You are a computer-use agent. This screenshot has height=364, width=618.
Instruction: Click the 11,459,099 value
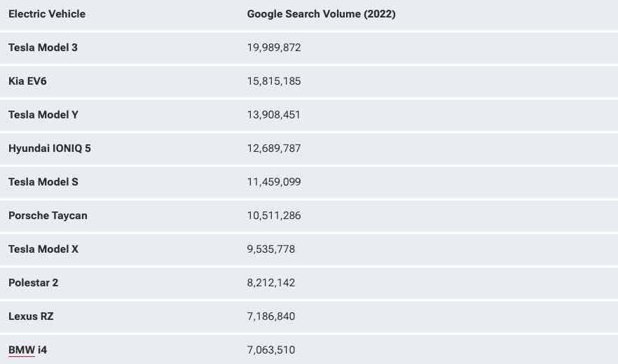[274, 182]
